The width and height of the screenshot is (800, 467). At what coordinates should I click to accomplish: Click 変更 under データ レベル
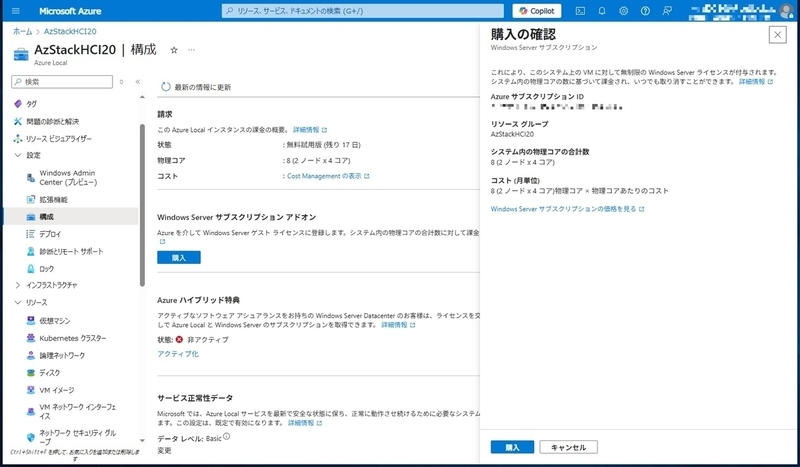tap(164, 451)
